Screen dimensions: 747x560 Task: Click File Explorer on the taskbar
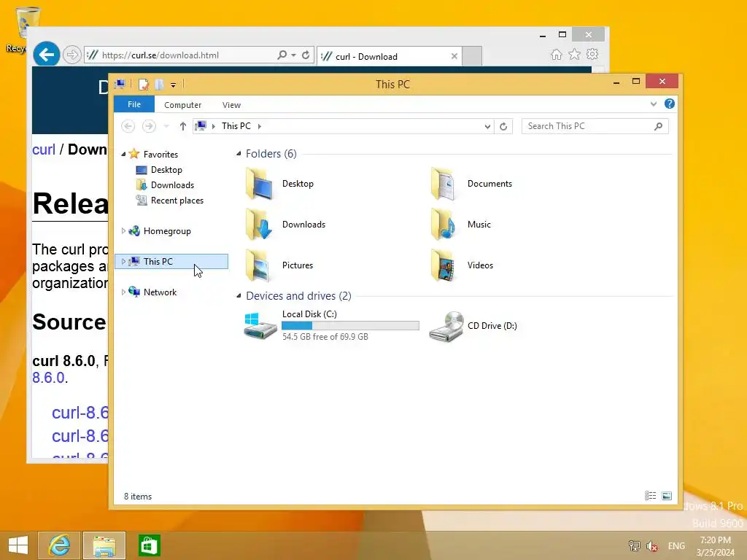pos(104,545)
